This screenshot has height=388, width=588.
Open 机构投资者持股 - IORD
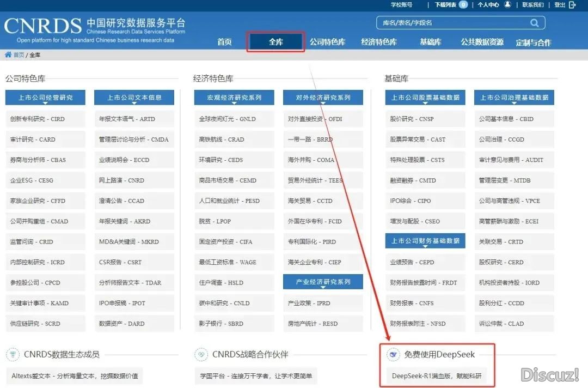pos(514,283)
